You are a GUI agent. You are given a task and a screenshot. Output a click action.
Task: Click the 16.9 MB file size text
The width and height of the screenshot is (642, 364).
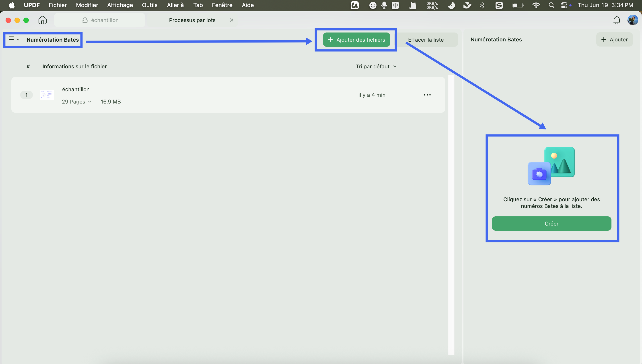point(111,102)
